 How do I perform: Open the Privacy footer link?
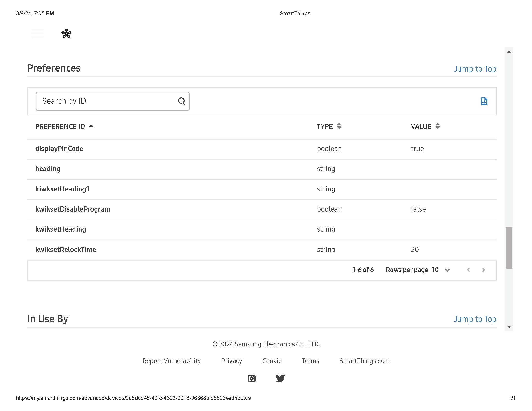click(231, 361)
